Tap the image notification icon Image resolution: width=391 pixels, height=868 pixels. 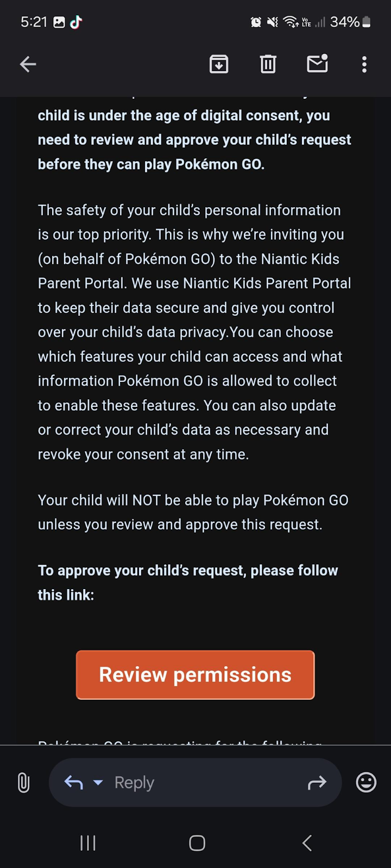[x=59, y=22]
